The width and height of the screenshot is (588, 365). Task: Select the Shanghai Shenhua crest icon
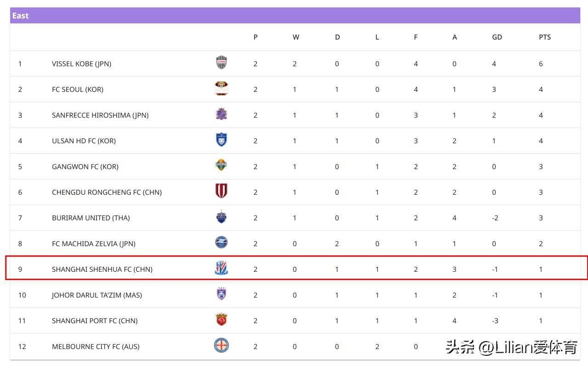pyautogui.click(x=221, y=268)
